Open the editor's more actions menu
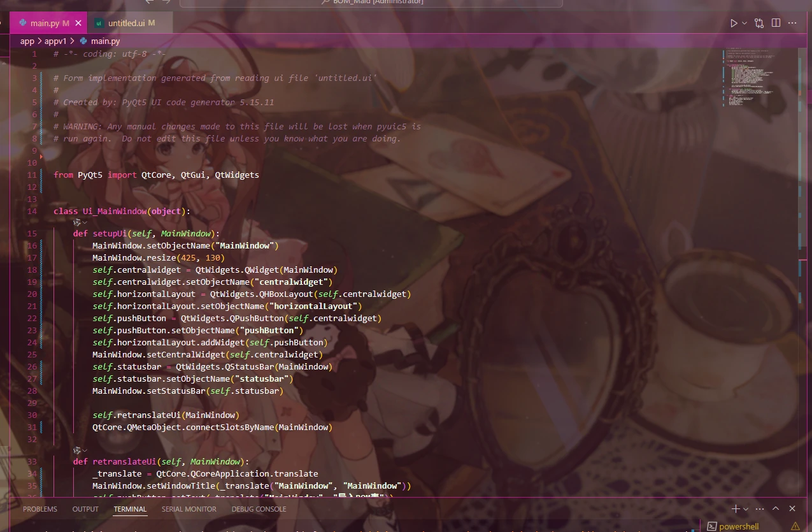Screen dimensions: 812x532 click(x=792, y=23)
